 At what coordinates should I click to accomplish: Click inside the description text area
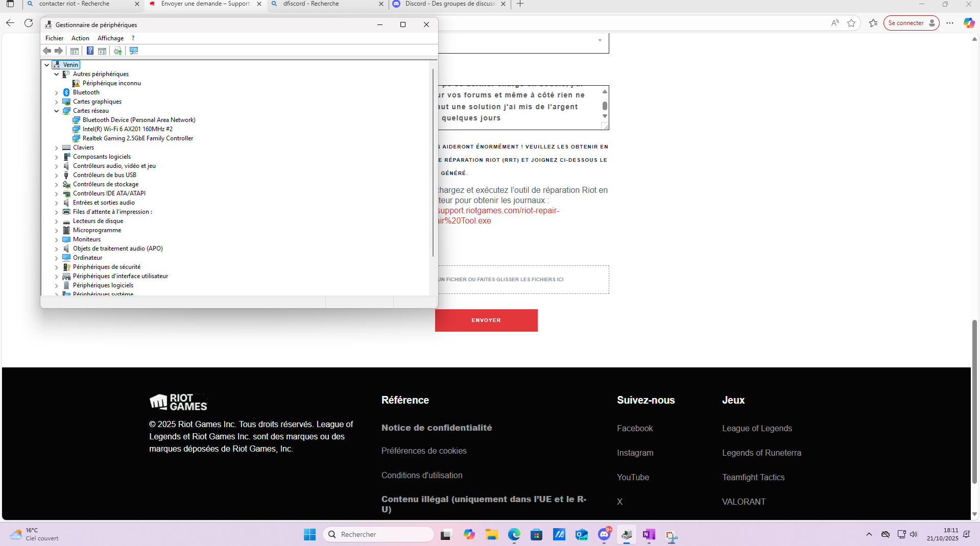point(518,107)
